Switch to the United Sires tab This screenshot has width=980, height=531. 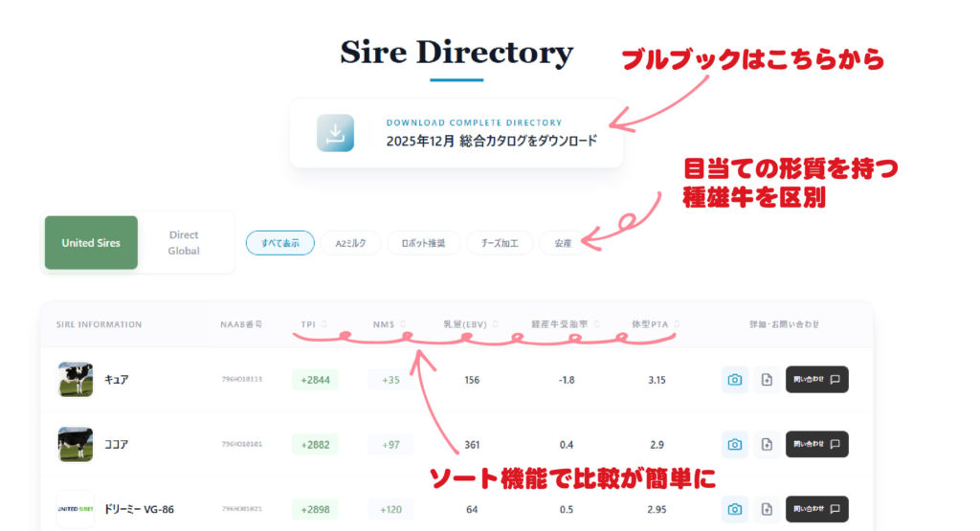(91, 243)
